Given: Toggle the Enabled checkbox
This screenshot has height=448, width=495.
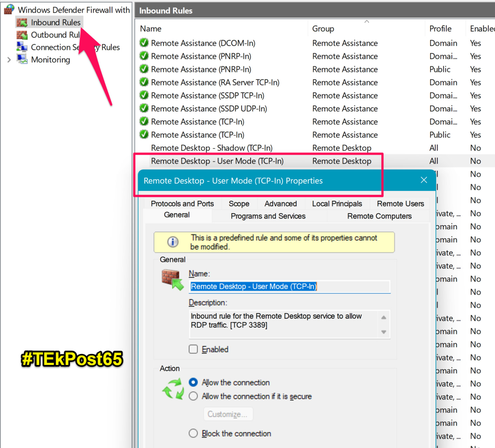Looking at the screenshot, I should [193, 349].
